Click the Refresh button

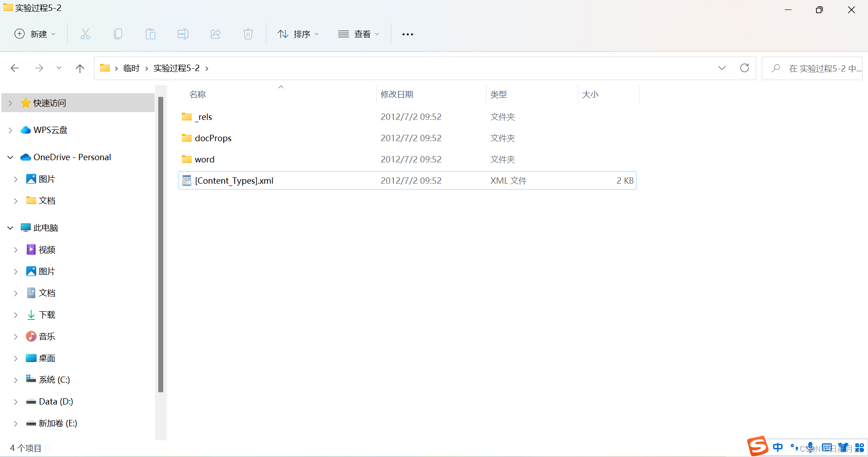click(745, 68)
